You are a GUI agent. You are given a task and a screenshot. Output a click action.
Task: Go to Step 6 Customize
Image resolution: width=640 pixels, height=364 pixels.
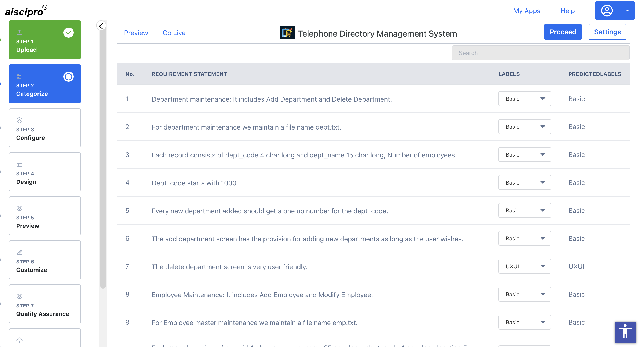tap(45, 260)
